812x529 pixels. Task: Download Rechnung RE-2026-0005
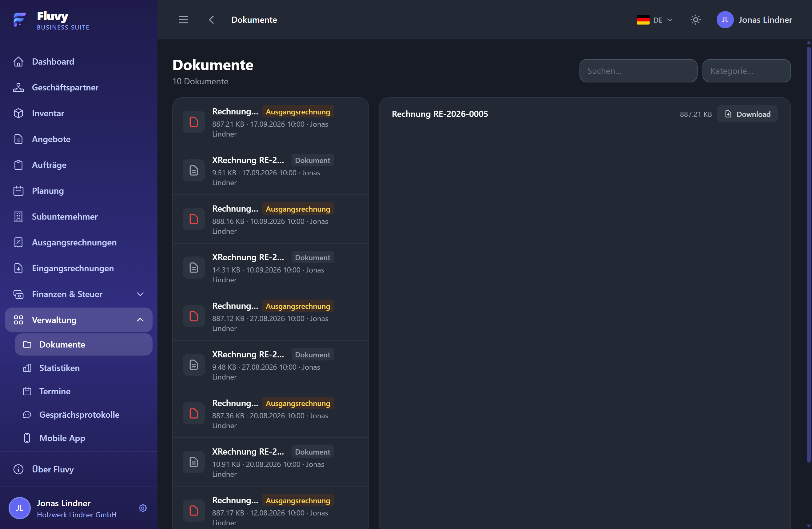pos(747,114)
